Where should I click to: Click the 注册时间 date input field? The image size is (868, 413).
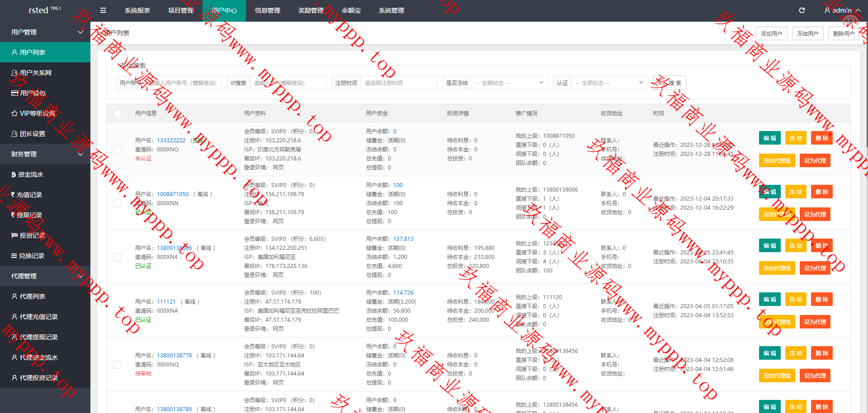398,83
